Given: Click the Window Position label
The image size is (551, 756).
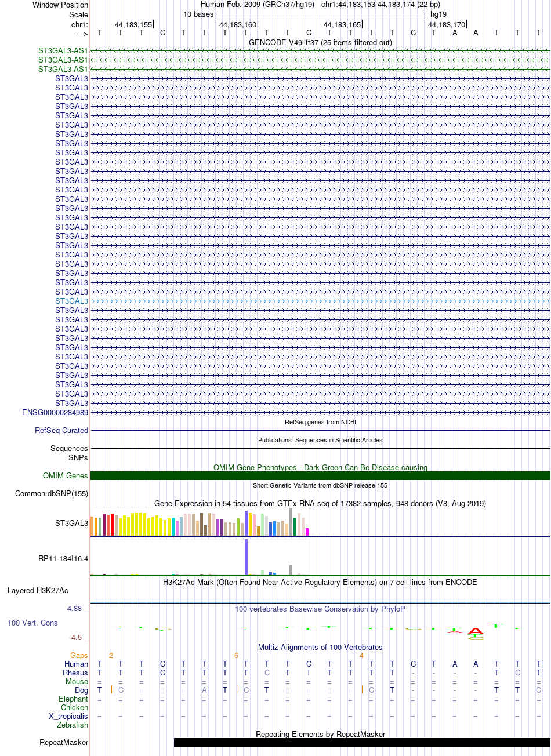Looking at the screenshot, I should tap(60, 5).
